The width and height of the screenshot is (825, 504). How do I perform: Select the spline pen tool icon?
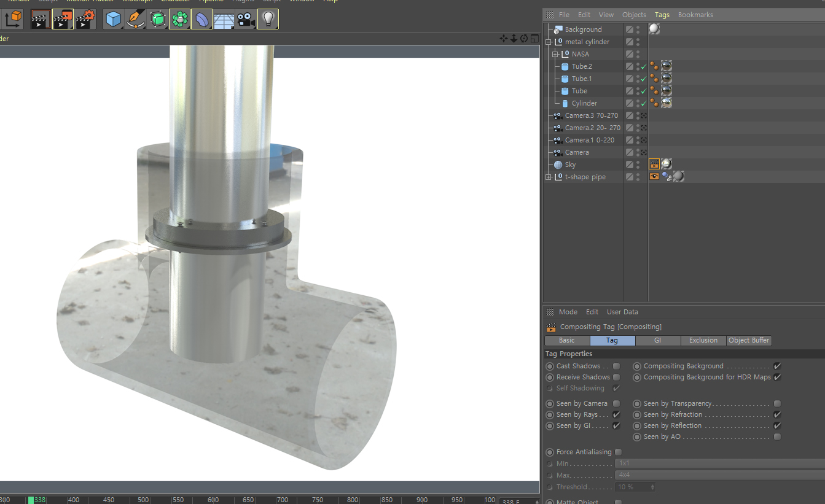pos(136,19)
